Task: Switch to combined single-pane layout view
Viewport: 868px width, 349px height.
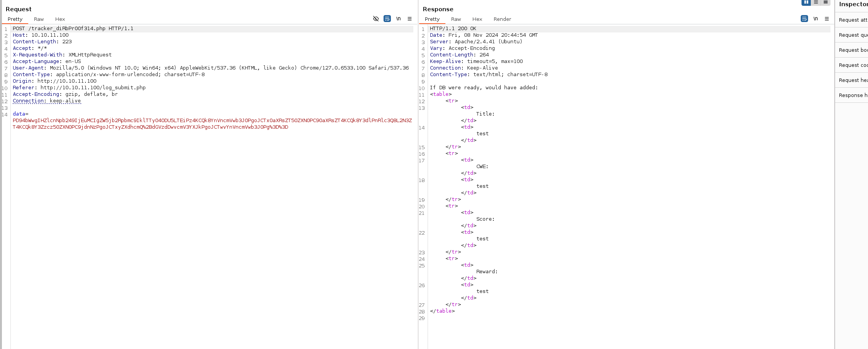Action: [x=825, y=2]
